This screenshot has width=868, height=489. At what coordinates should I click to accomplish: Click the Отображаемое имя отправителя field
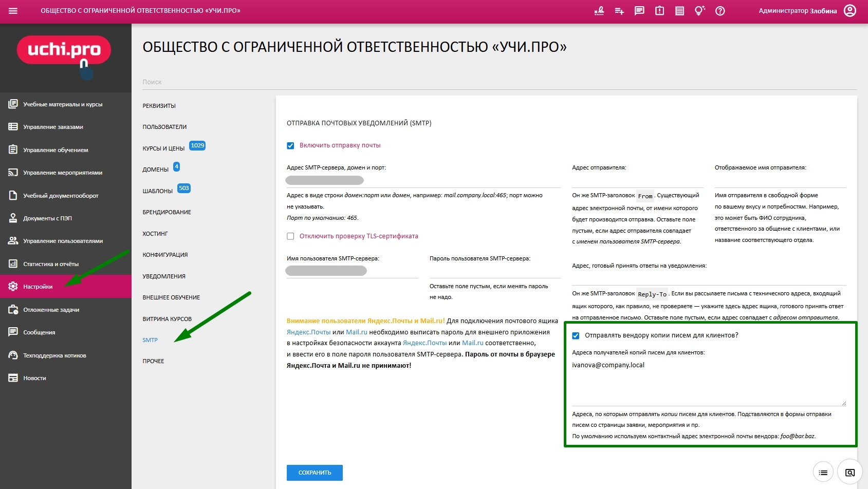click(x=780, y=180)
